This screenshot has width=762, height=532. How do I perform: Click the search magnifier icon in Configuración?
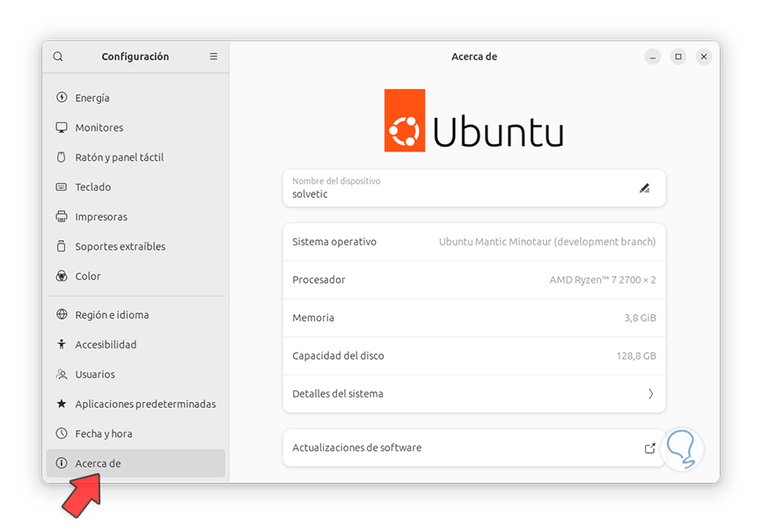[x=58, y=56]
